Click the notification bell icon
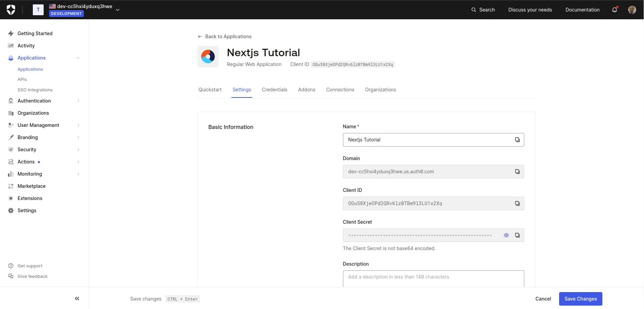 614,9
